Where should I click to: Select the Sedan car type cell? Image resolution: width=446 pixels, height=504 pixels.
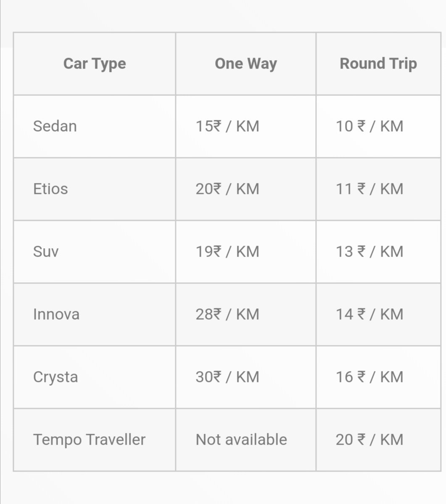point(95,126)
